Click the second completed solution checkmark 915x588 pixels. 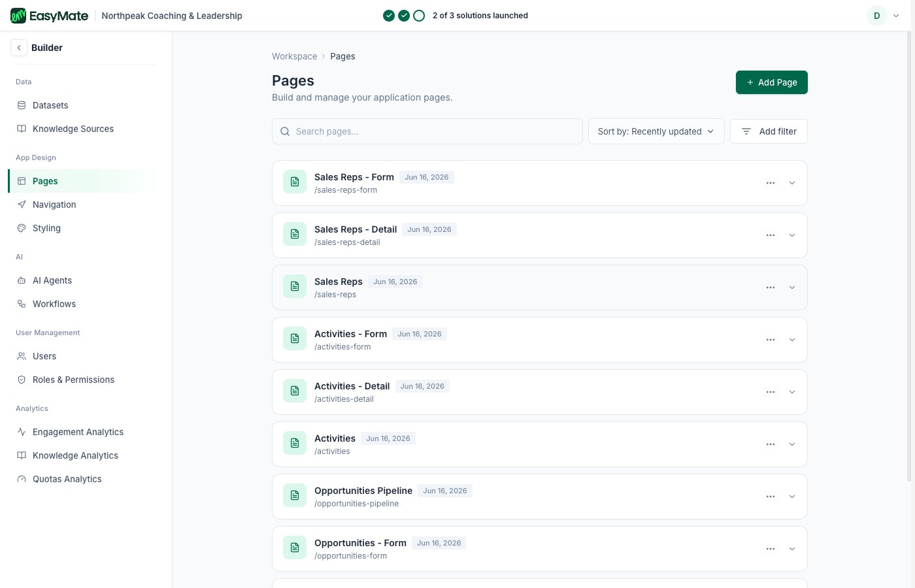[x=404, y=16]
